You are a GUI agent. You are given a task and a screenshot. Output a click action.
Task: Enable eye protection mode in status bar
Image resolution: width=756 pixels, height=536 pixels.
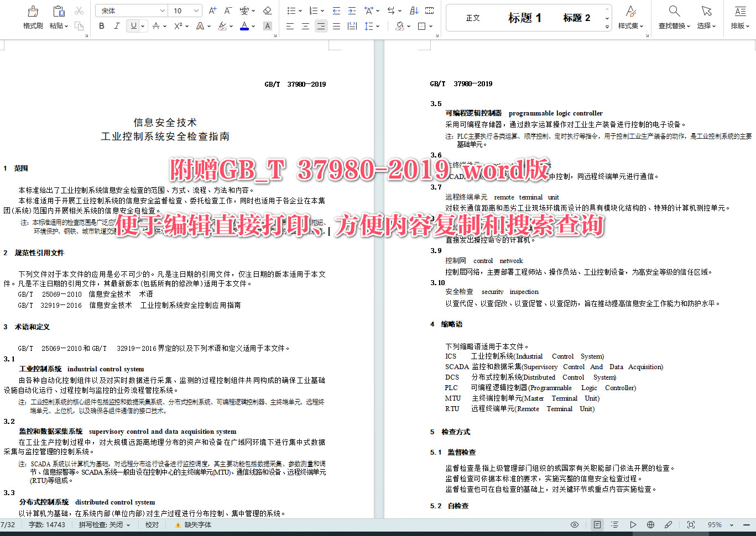[x=575, y=524]
